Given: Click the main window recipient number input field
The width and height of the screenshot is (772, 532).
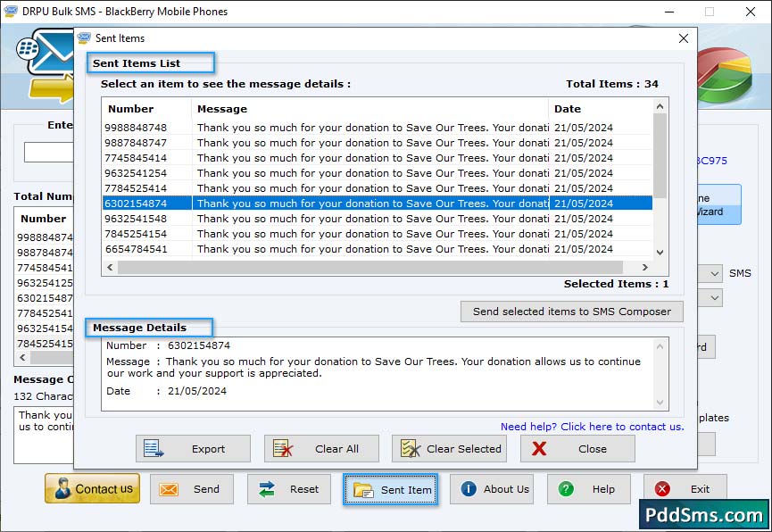Looking at the screenshot, I should click(x=48, y=153).
